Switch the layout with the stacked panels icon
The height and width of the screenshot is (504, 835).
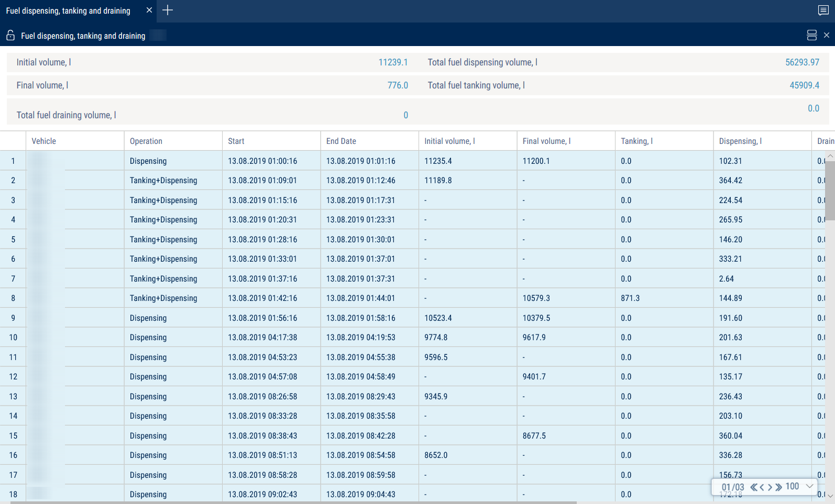coord(812,35)
